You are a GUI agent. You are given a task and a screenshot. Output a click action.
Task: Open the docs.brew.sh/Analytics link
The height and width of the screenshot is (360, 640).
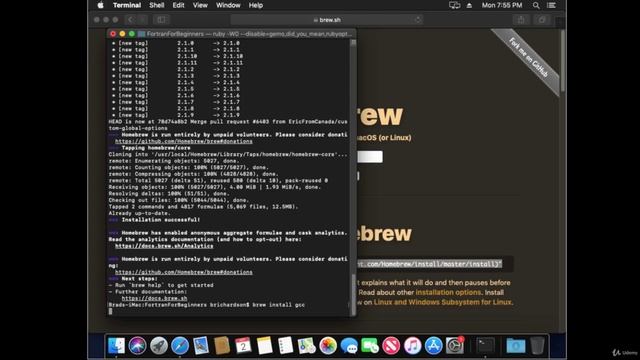(x=164, y=246)
